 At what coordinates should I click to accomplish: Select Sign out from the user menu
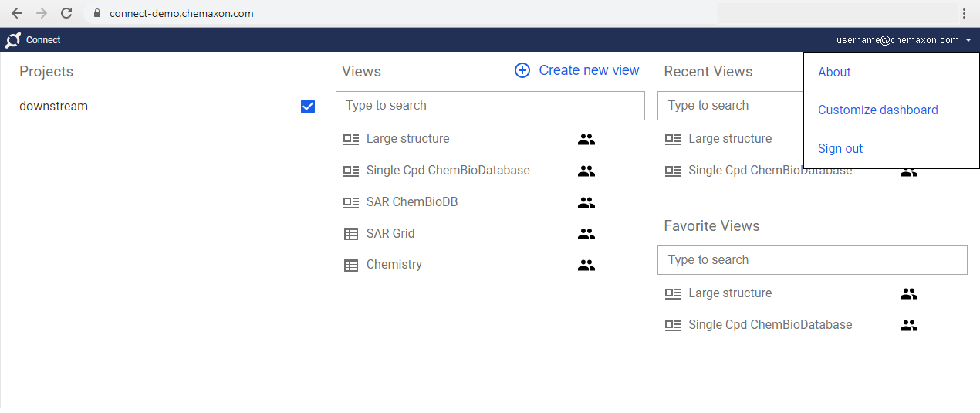click(x=840, y=148)
